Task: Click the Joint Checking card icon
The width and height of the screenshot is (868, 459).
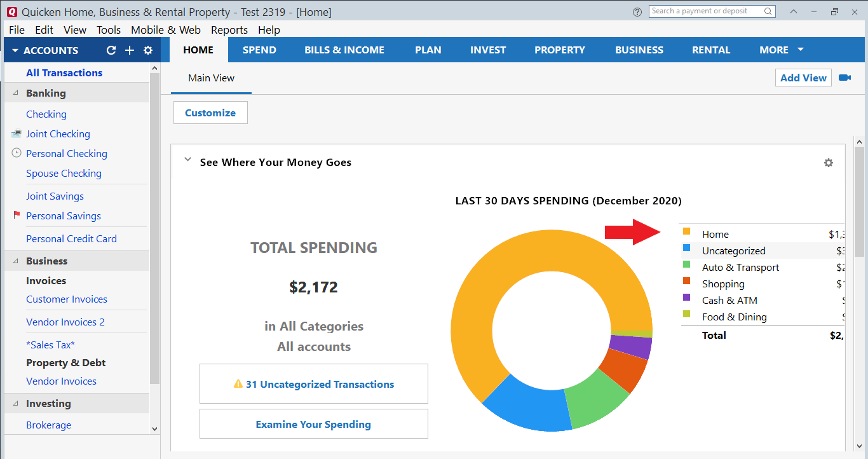Action: pyautogui.click(x=17, y=134)
